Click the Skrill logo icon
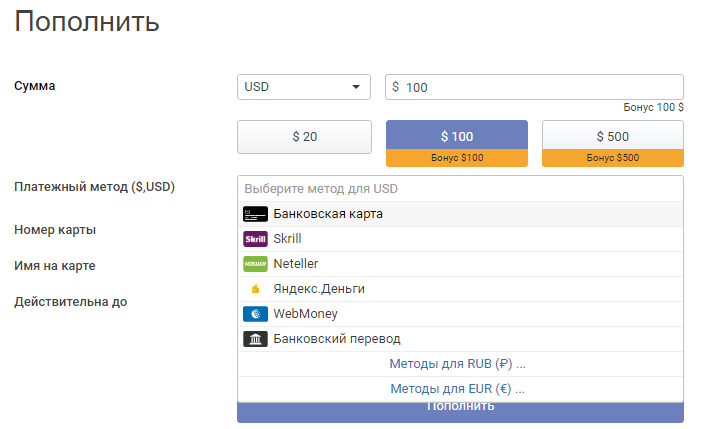 pyautogui.click(x=255, y=239)
